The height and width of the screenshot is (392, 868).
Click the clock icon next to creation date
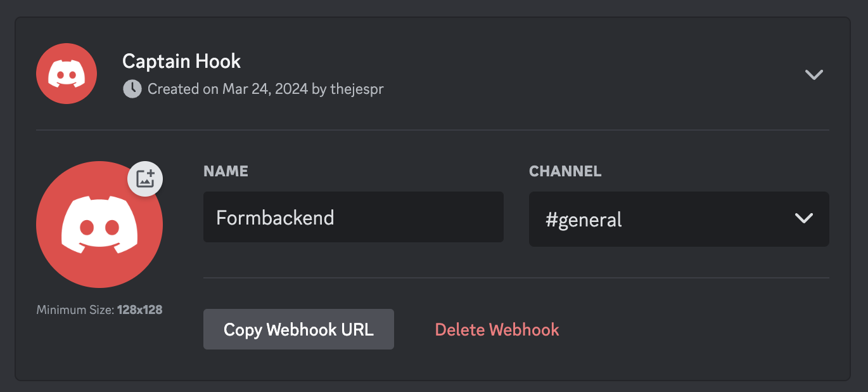(131, 89)
